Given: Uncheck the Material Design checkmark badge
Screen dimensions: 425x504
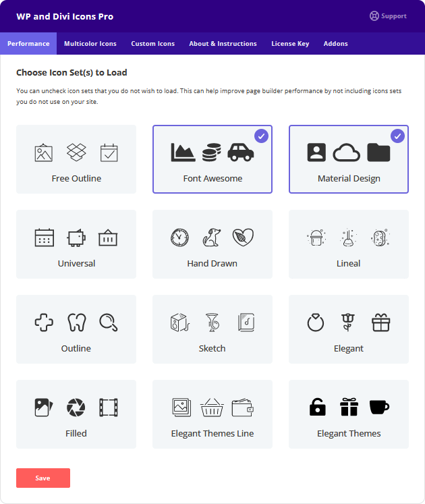Looking at the screenshot, I should 397,136.
